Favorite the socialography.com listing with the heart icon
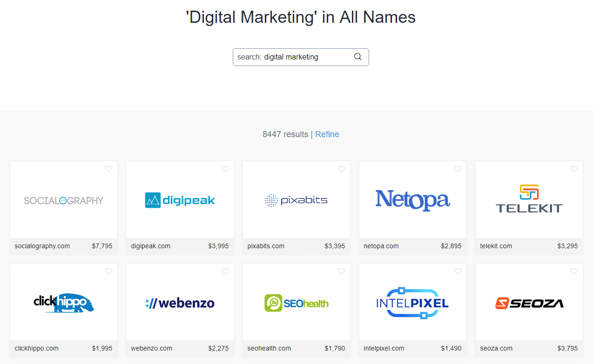The height and width of the screenshot is (364, 593). (108, 169)
